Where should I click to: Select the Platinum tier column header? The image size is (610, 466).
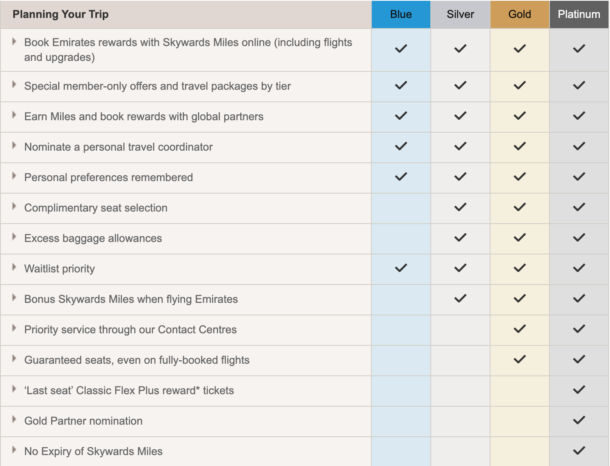[579, 15]
